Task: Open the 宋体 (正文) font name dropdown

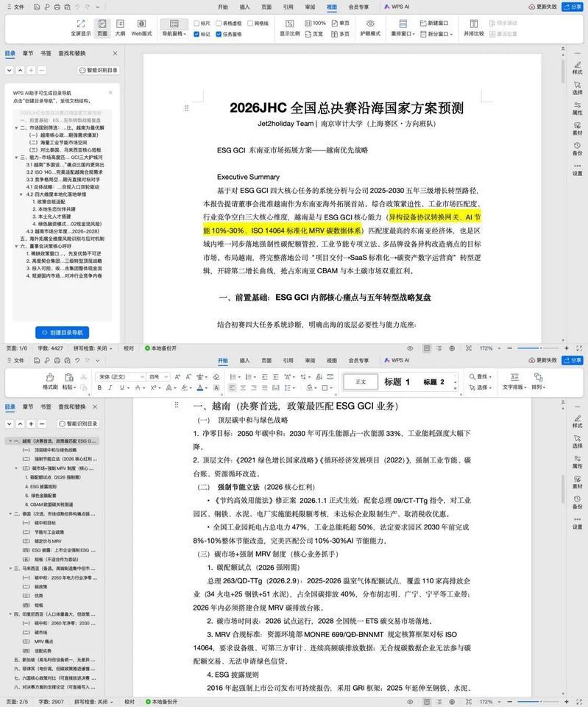Action: point(120,376)
